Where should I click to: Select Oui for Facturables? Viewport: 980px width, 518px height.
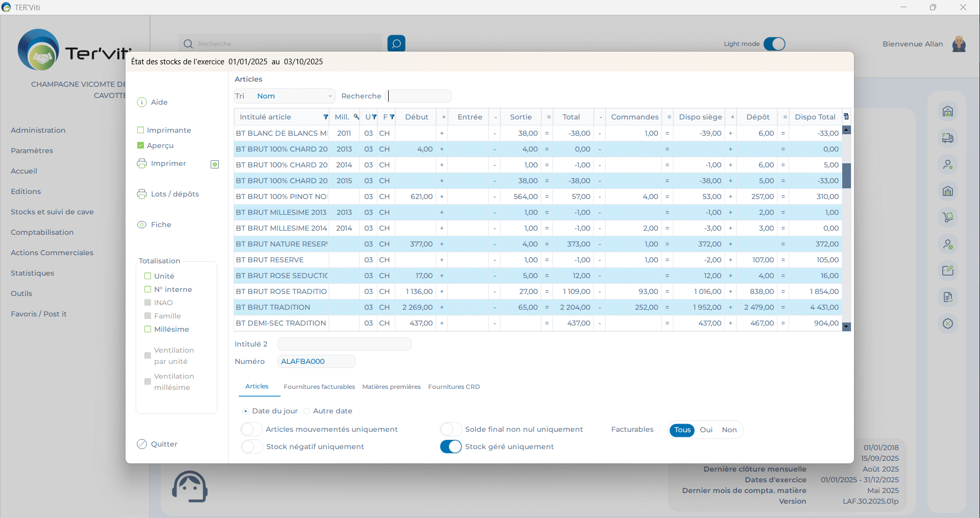[706, 430]
